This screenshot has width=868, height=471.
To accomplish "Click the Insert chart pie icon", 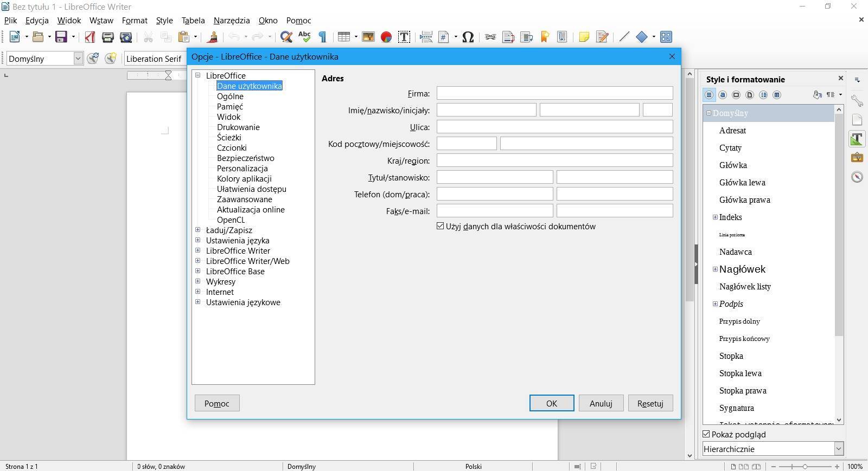I will (x=386, y=37).
